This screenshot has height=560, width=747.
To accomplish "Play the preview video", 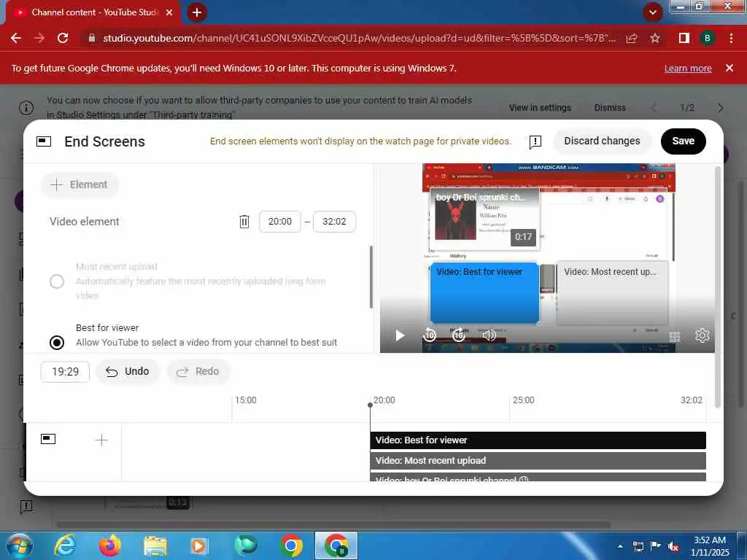I will [x=400, y=335].
